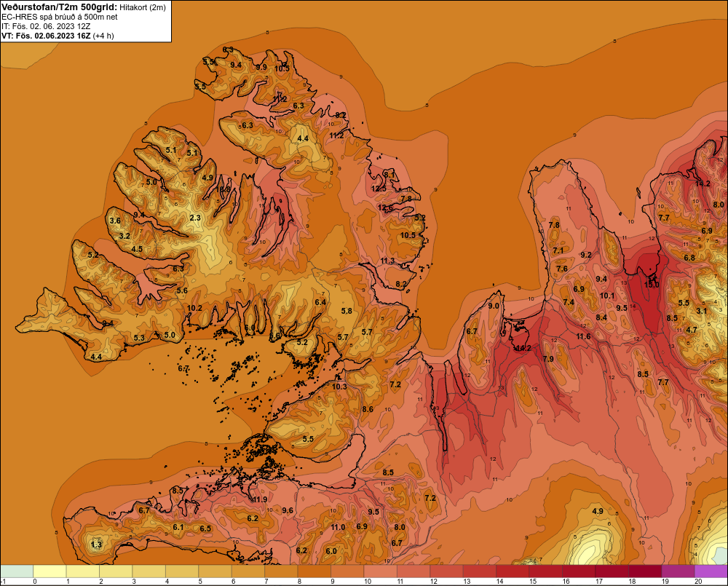Click the legend tick label 10

click(x=367, y=582)
